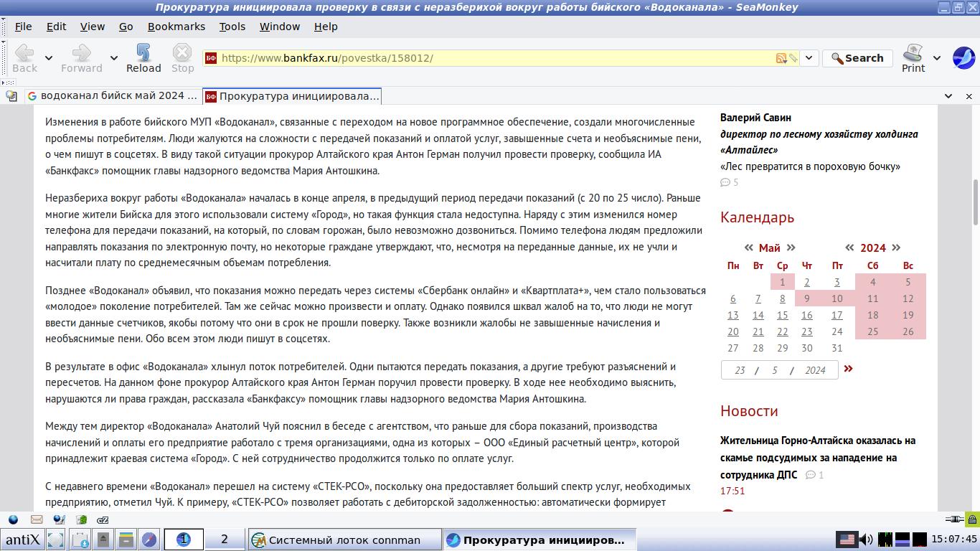The image size is (980, 551).
Task: Toggle the online/offline connection indicator
Action: [x=953, y=519]
